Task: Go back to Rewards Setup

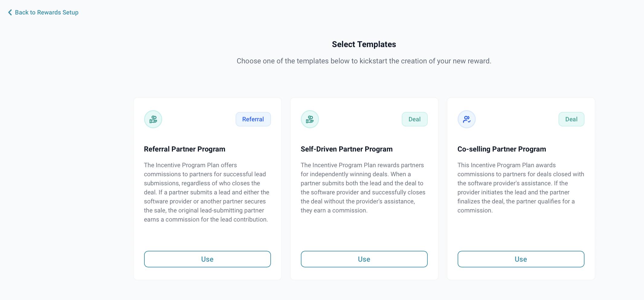Action: coord(47,12)
